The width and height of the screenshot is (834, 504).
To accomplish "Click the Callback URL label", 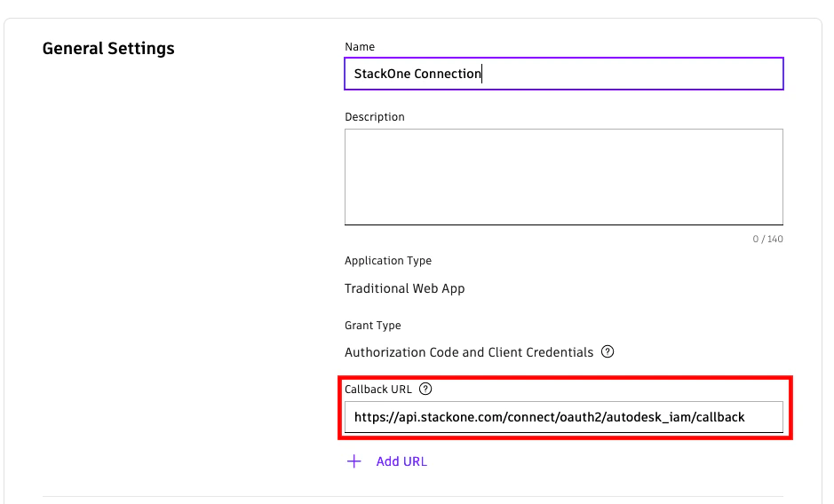I will [378, 390].
